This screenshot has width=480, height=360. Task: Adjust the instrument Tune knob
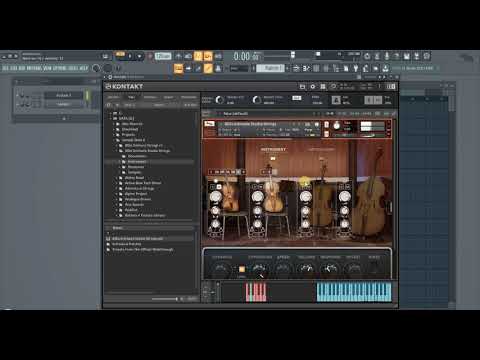point(337,126)
